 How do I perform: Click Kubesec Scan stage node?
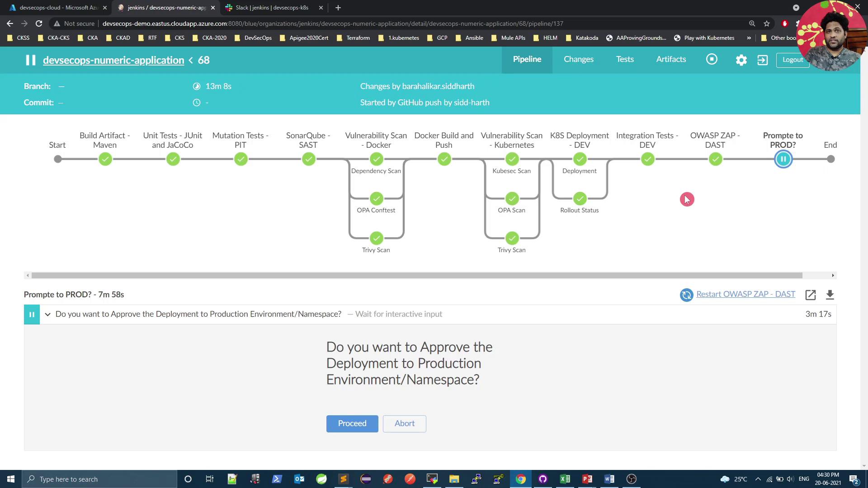click(512, 159)
